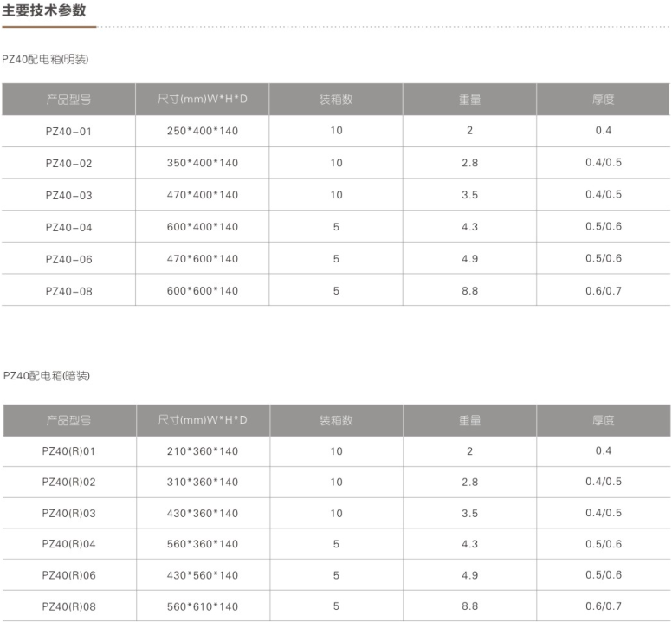Select the PZ40(R)06 model cell
672x622 pixels.
point(68,575)
